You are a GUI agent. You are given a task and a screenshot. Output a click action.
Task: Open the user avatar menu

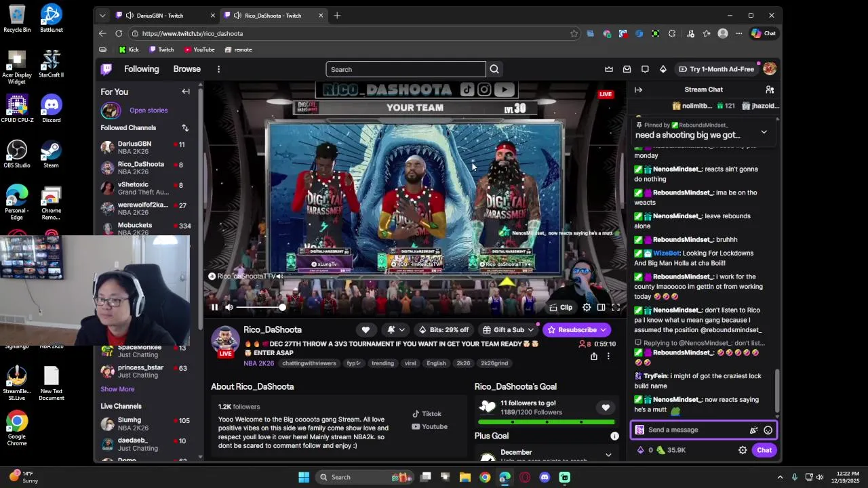click(769, 69)
